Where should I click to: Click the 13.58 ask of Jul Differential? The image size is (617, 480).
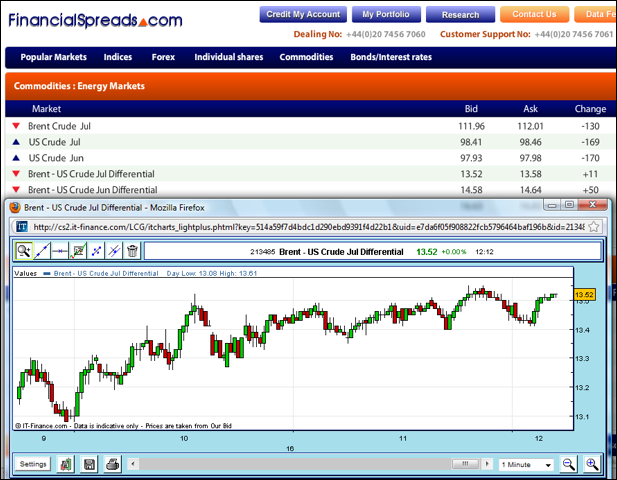(530, 174)
